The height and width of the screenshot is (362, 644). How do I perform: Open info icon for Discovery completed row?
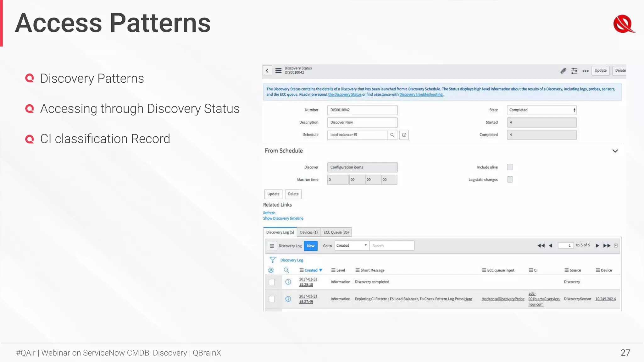pyautogui.click(x=288, y=282)
